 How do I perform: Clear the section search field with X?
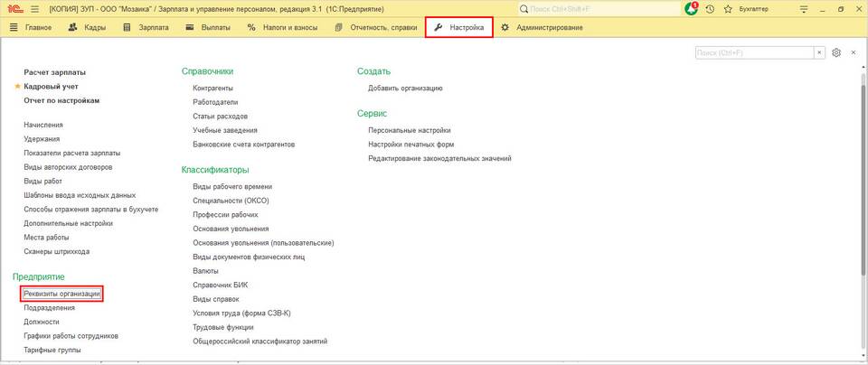click(819, 52)
